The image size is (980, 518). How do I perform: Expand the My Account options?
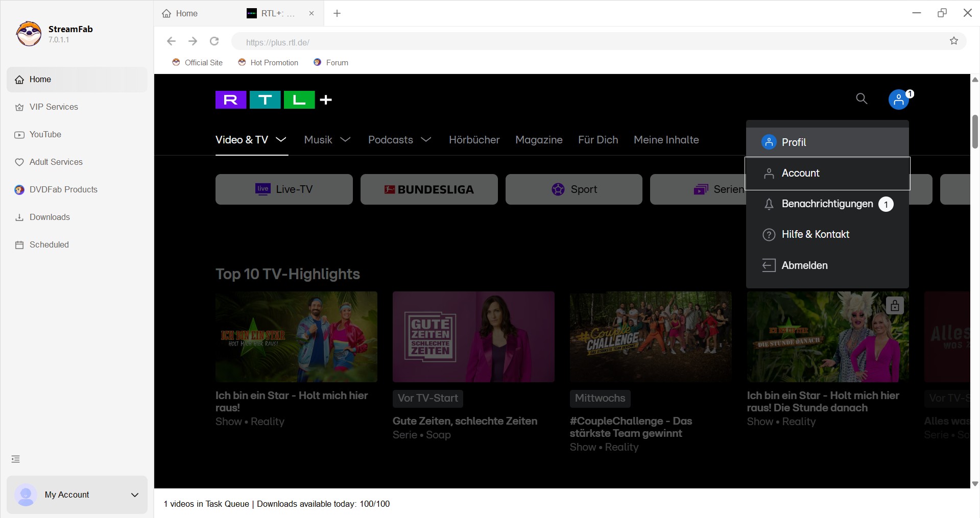pos(134,495)
